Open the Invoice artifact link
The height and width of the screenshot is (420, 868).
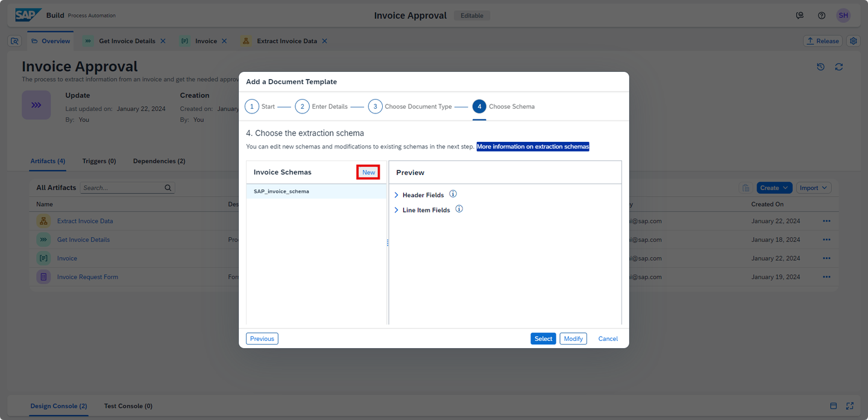[67, 258]
